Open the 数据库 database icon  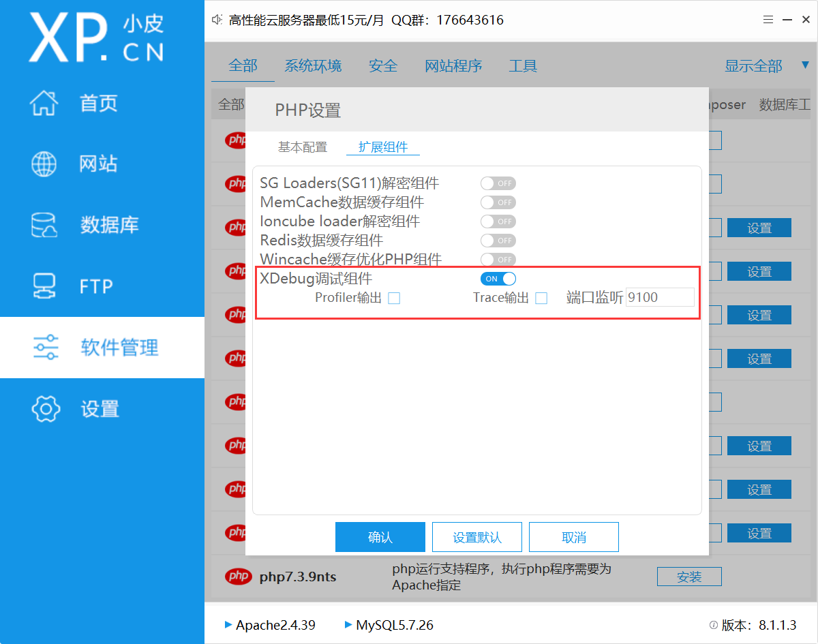(46, 226)
